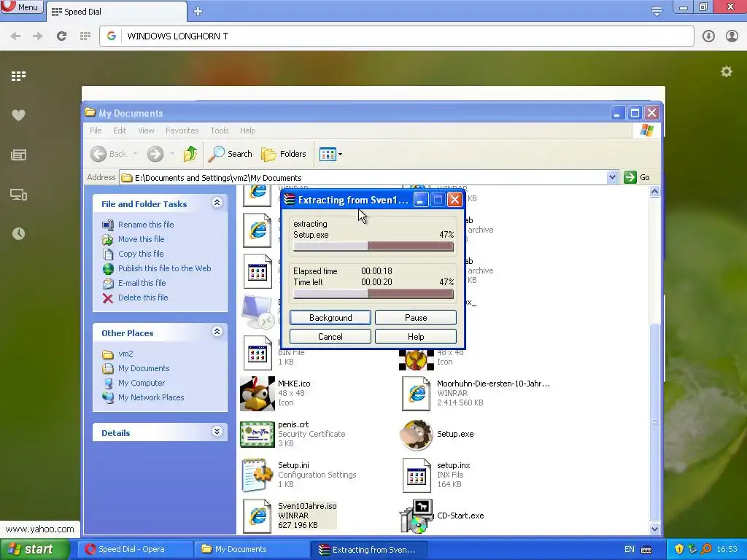The height and width of the screenshot is (560, 747).
Task: Open Opera downloads icon
Action: point(708,36)
